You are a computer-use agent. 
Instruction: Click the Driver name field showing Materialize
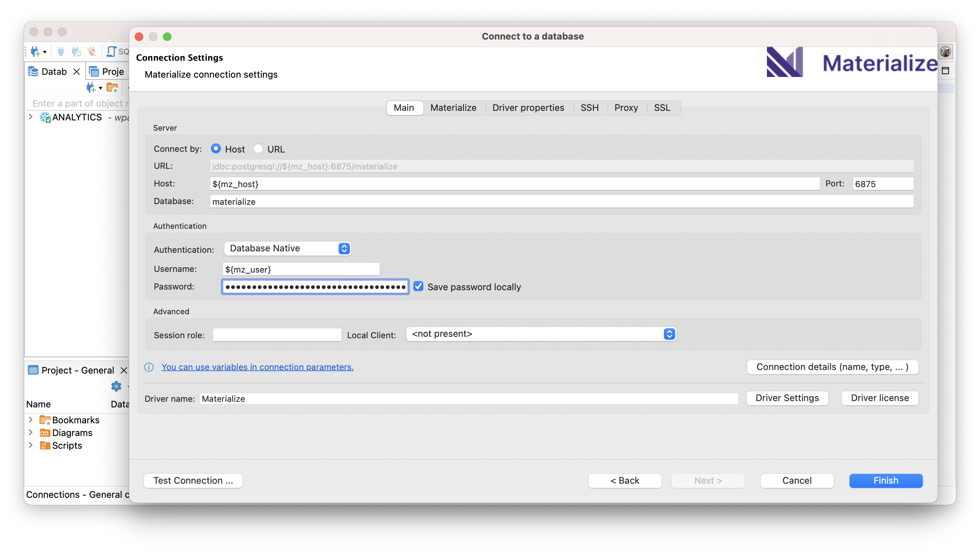pos(469,398)
